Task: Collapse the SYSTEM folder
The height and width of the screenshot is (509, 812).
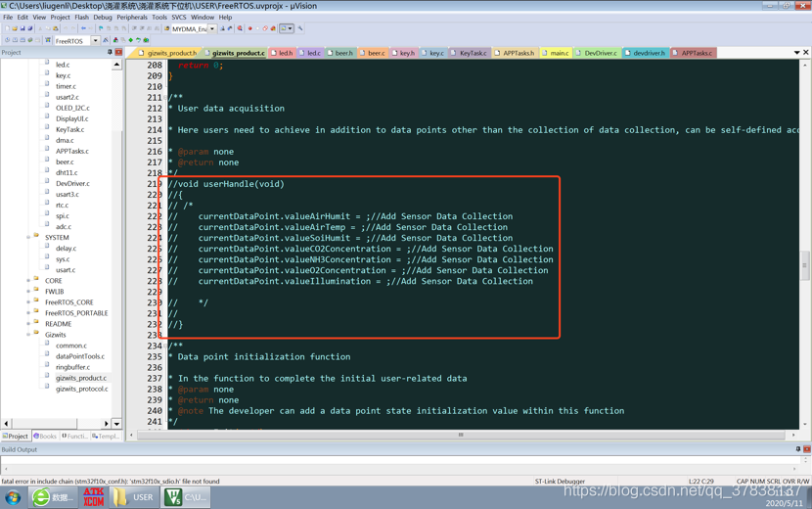Action: [x=28, y=238]
